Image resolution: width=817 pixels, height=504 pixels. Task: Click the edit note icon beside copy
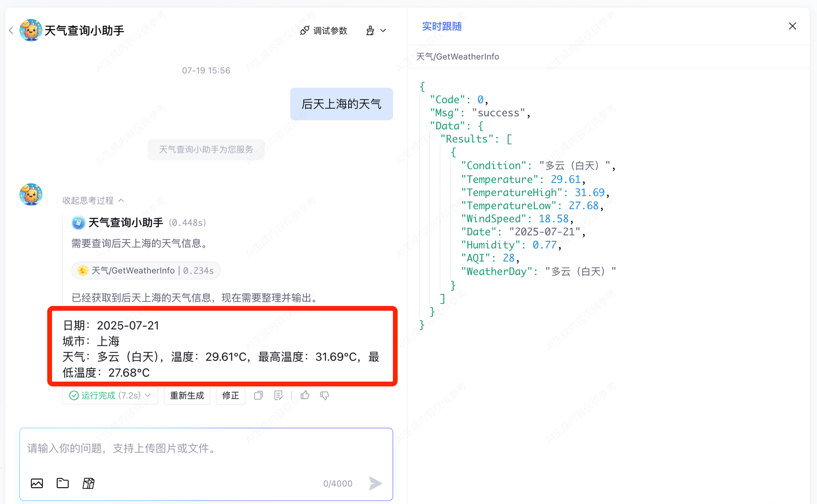click(278, 395)
